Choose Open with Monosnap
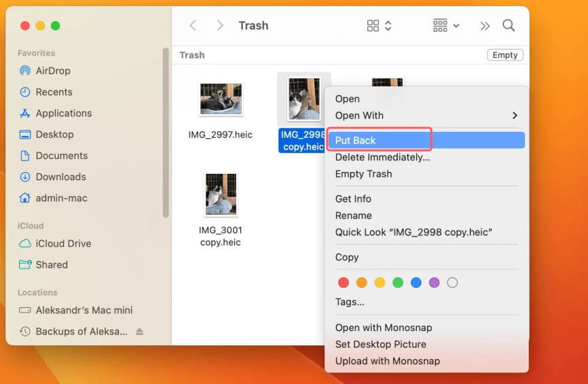 pyautogui.click(x=383, y=328)
